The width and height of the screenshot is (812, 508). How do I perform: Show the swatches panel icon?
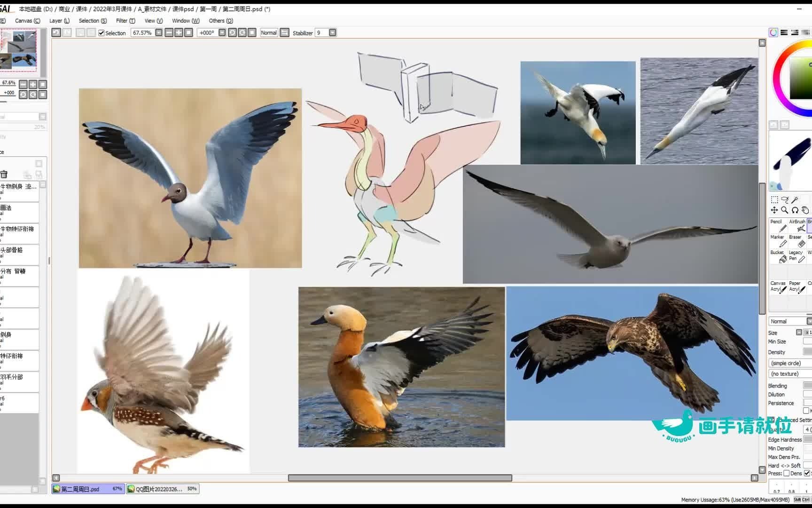coord(806,32)
